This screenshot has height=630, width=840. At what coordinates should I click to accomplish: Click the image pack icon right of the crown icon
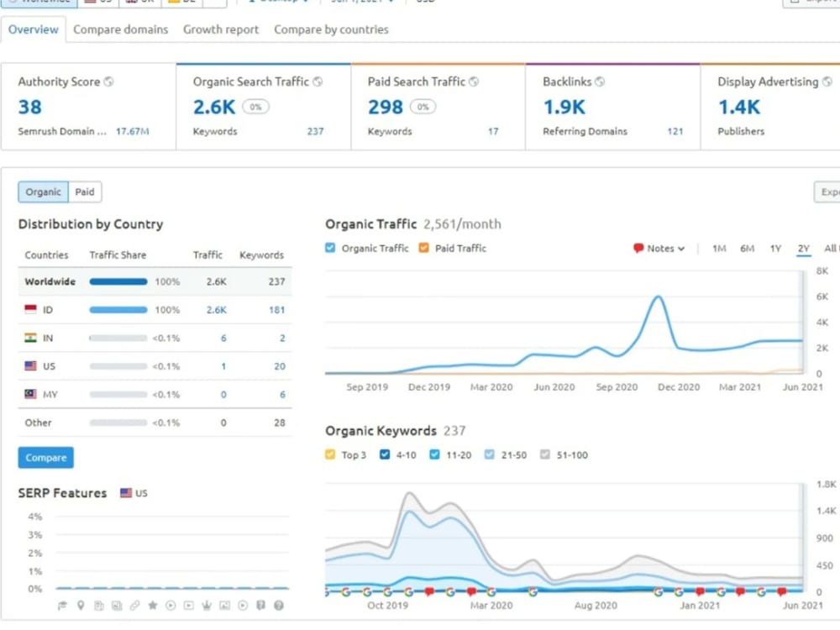(224, 606)
